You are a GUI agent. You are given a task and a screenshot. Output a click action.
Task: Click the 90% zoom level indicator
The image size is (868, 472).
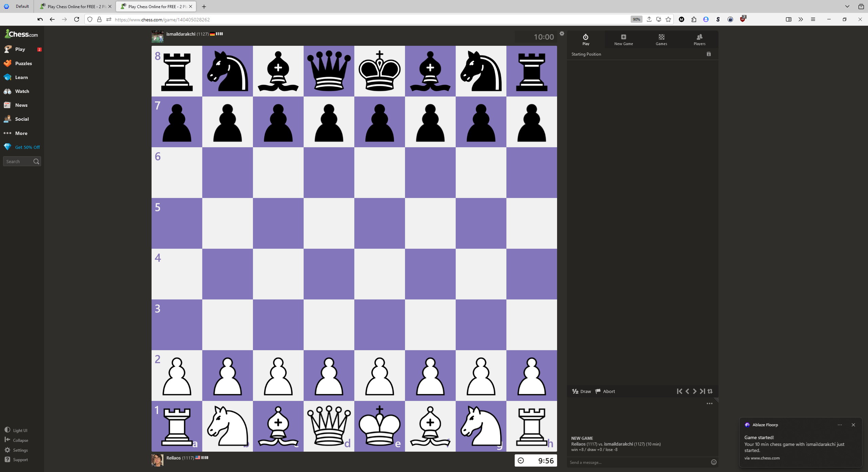636,19
